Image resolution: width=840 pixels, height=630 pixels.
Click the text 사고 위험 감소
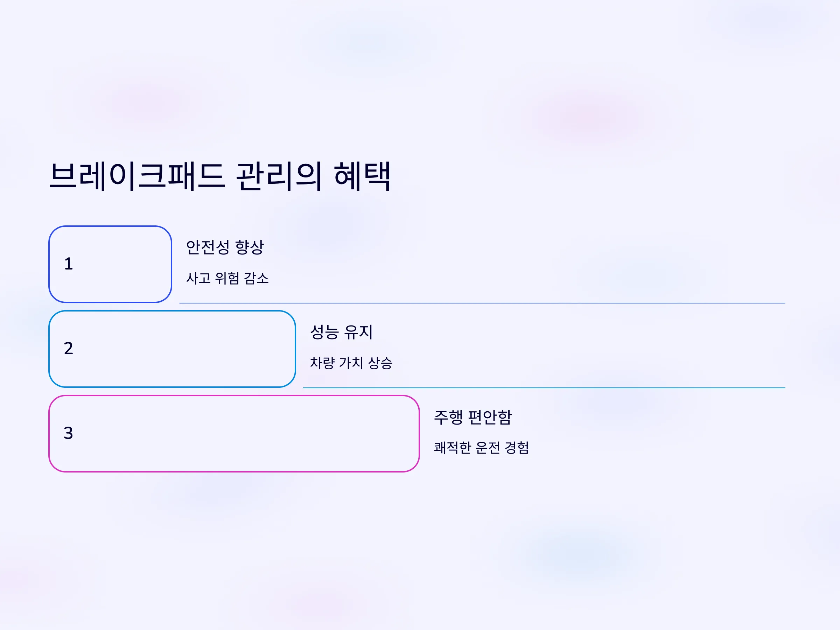pos(227,278)
